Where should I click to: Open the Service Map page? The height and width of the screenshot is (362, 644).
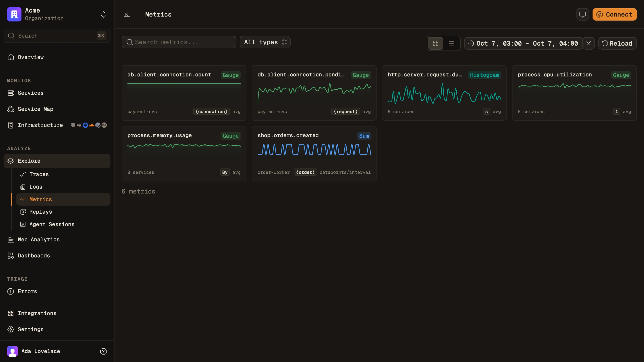(x=57, y=109)
